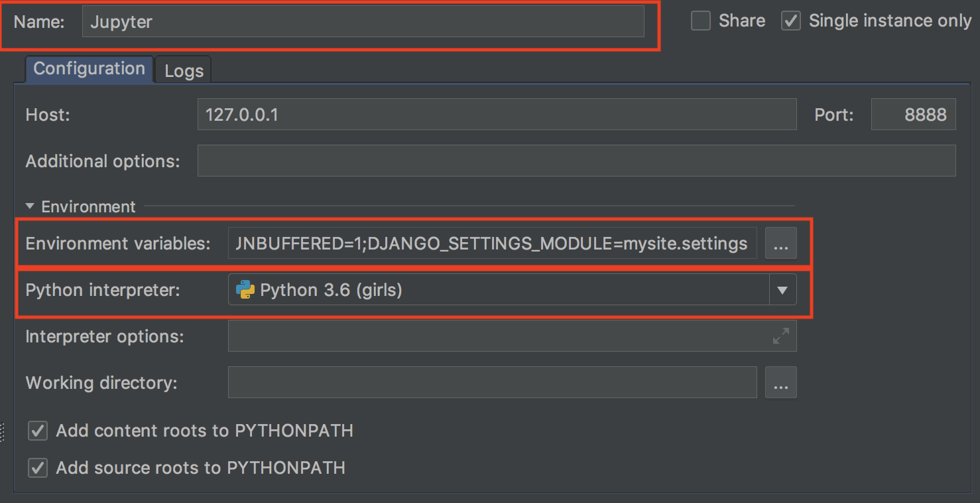Click the Environment variables label
Screen dimensions: 980x503
click(x=118, y=244)
